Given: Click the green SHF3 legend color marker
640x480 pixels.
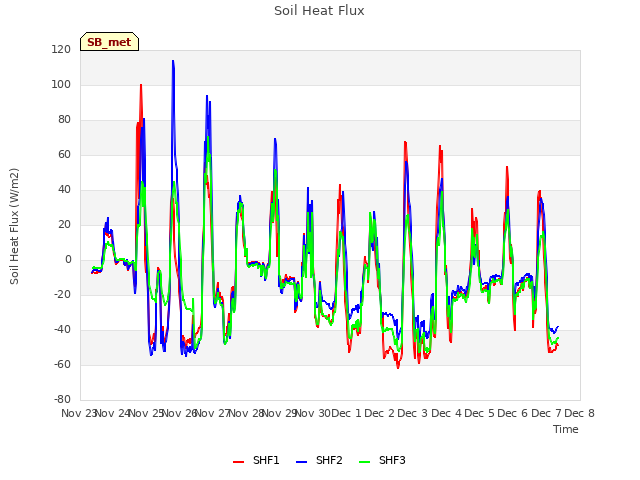Looking at the screenshot, I should [x=364, y=462].
